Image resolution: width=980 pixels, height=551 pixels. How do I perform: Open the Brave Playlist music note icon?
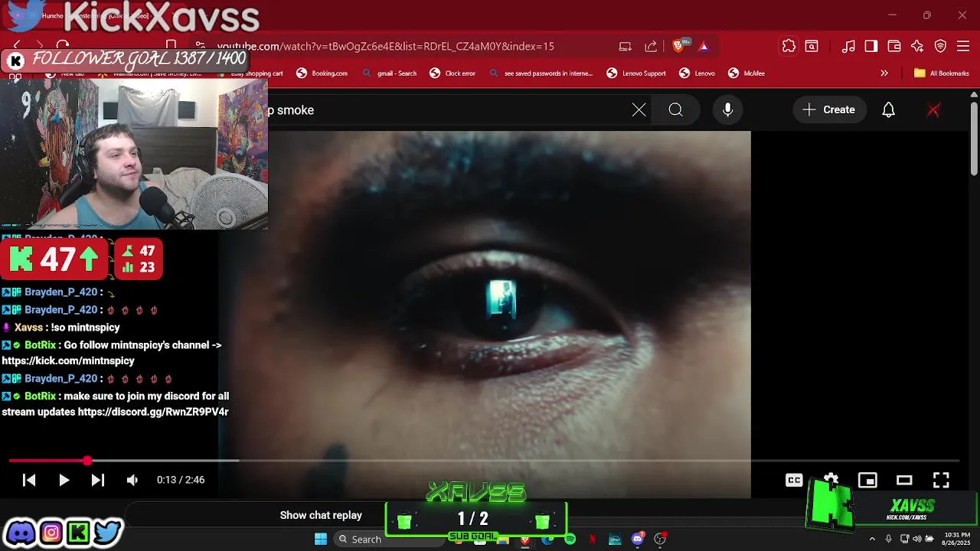click(848, 46)
